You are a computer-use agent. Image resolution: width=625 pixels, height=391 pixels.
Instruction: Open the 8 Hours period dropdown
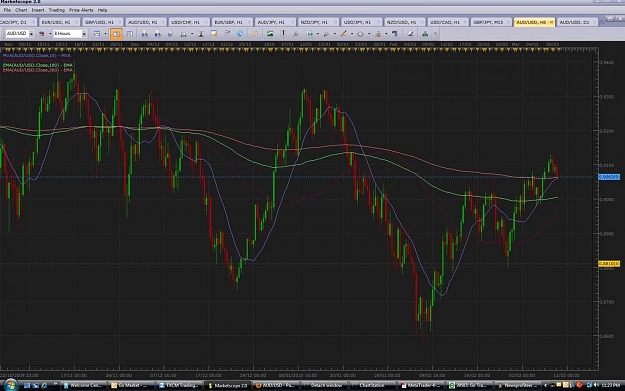[84, 34]
